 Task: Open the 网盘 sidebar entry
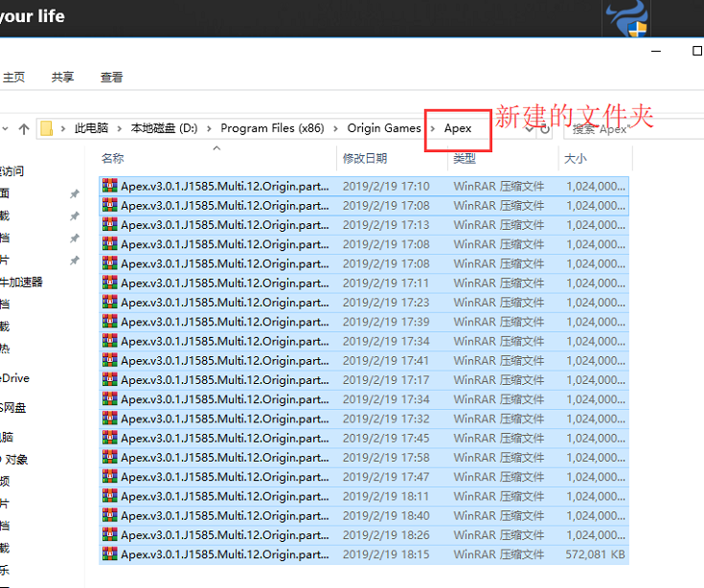[x=13, y=408]
